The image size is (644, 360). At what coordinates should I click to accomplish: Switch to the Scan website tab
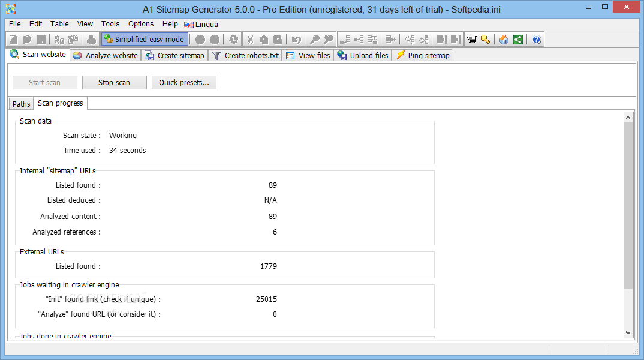pos(38,54)
